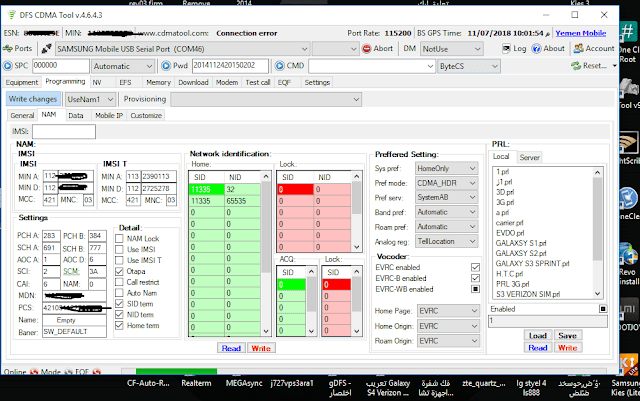Open the DM NotUse dropdown
The image size is (640, 401).
tap(451, 49)
